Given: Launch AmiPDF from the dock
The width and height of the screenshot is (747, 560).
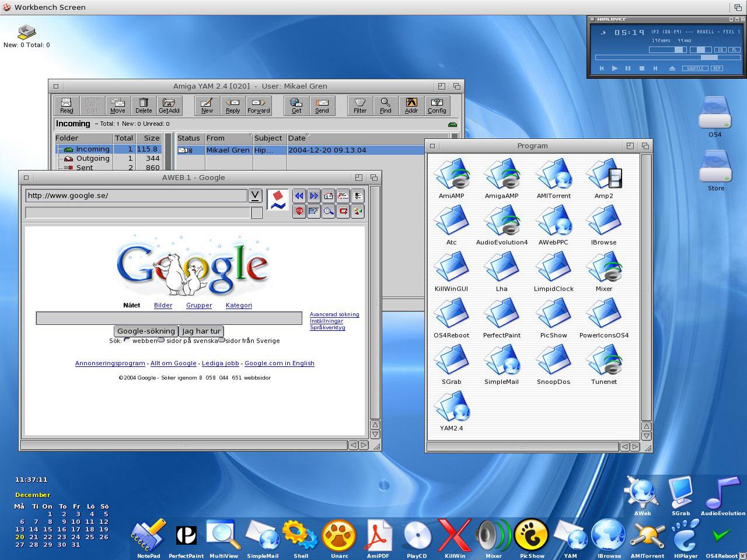Looking at the screenshot, I should coord(378,539).
